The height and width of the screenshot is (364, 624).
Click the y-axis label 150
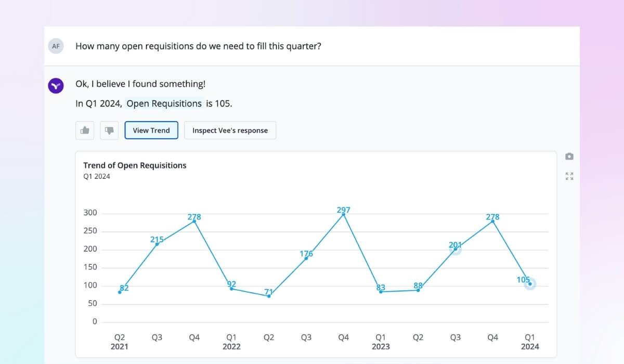90,267
